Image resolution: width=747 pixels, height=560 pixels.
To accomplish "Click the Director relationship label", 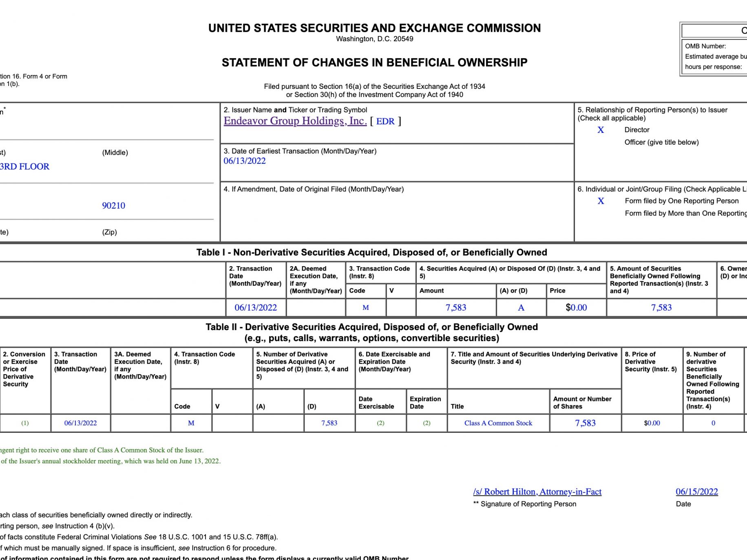I will (637, 130).
